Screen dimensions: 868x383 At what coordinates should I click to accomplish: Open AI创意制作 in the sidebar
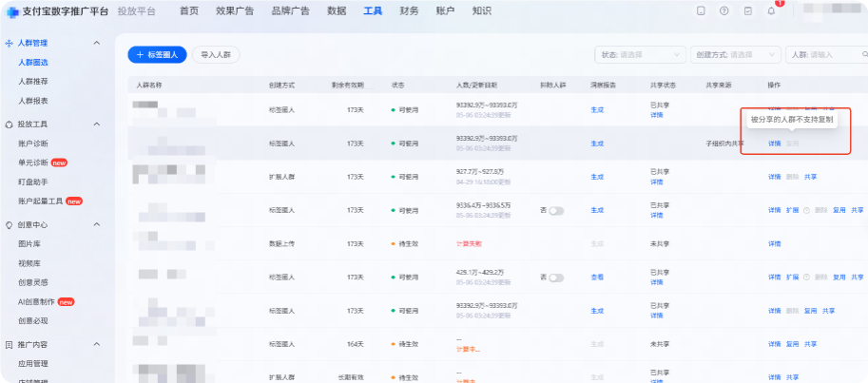pos(36,302)
